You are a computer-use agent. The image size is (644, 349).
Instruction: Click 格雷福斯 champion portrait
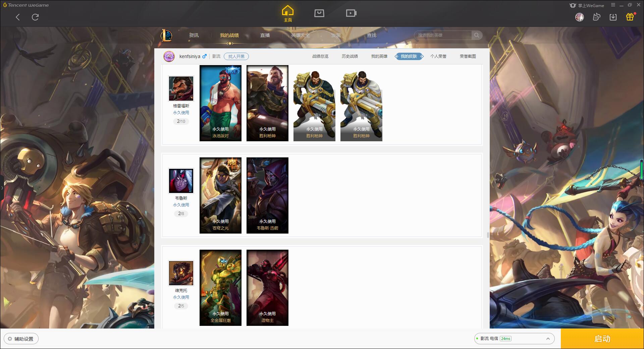[x=181, y=89]
